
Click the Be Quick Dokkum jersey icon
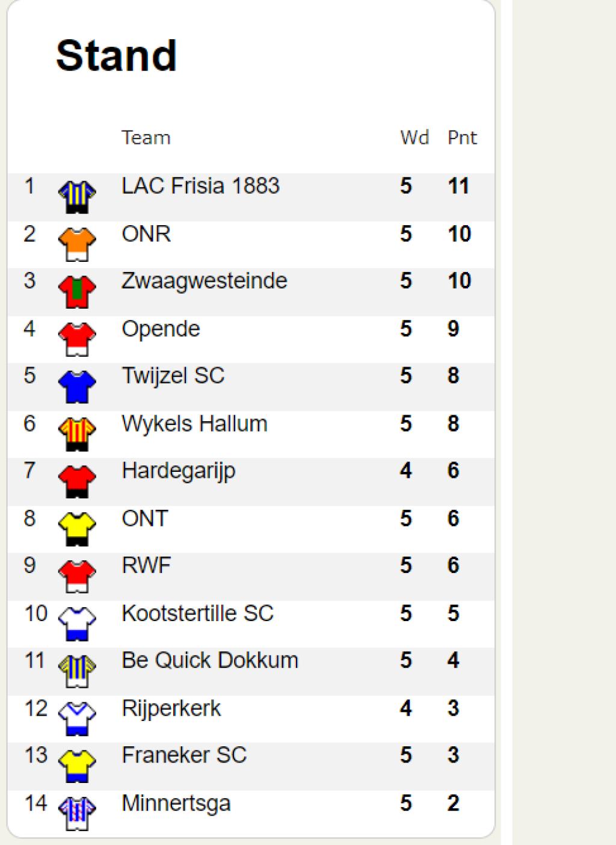[x=77, y=672]
